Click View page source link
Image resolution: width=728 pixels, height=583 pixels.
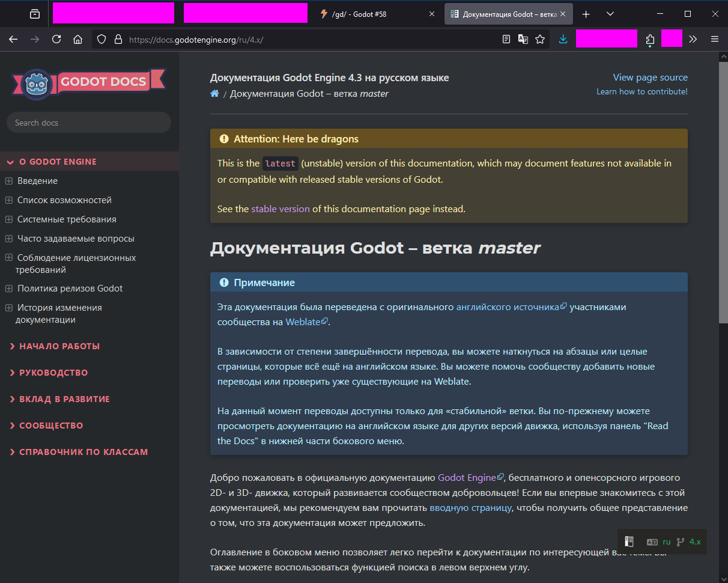650,78
